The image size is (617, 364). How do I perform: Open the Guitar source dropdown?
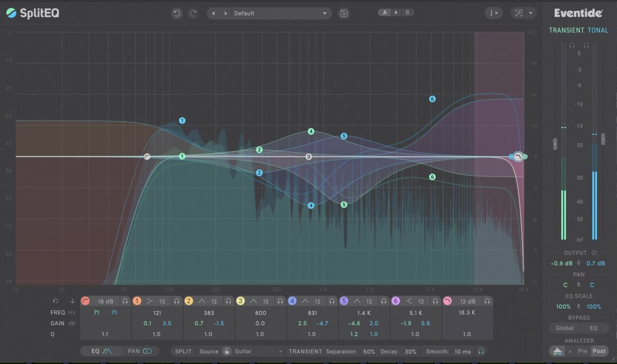[258, 352]
